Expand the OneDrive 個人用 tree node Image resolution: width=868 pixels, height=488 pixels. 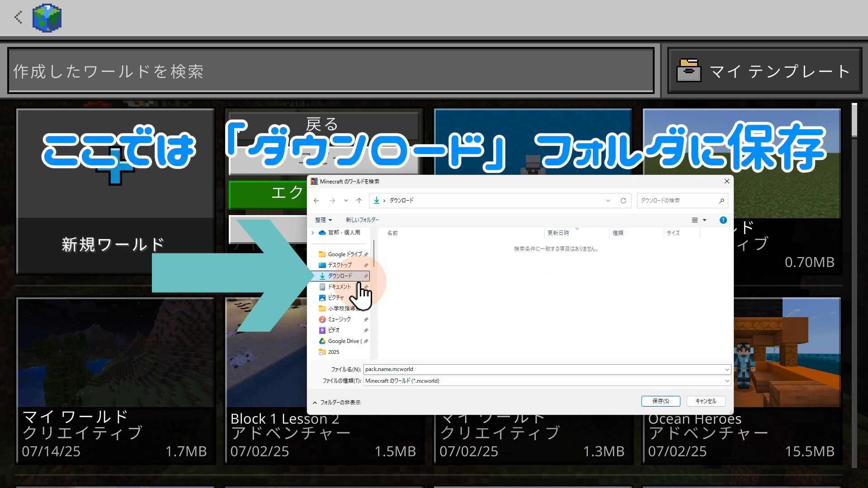tap(313, 233)
